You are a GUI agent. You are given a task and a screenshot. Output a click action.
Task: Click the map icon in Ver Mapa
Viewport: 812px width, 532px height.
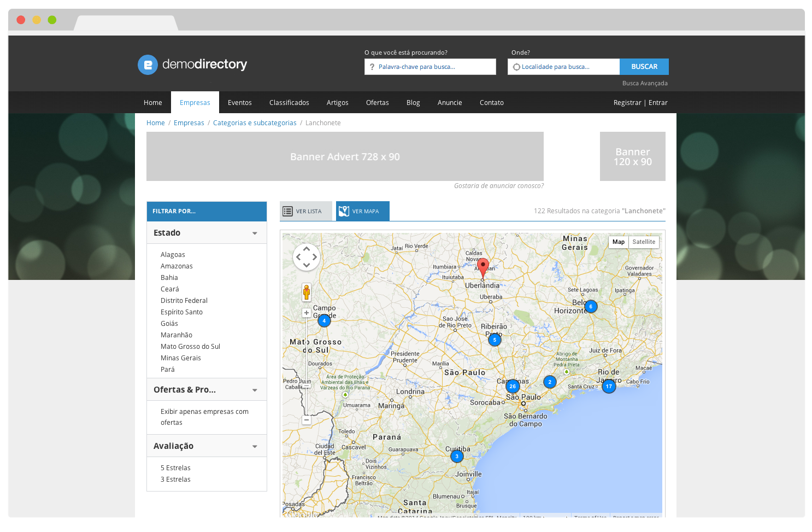coord(344,211)
